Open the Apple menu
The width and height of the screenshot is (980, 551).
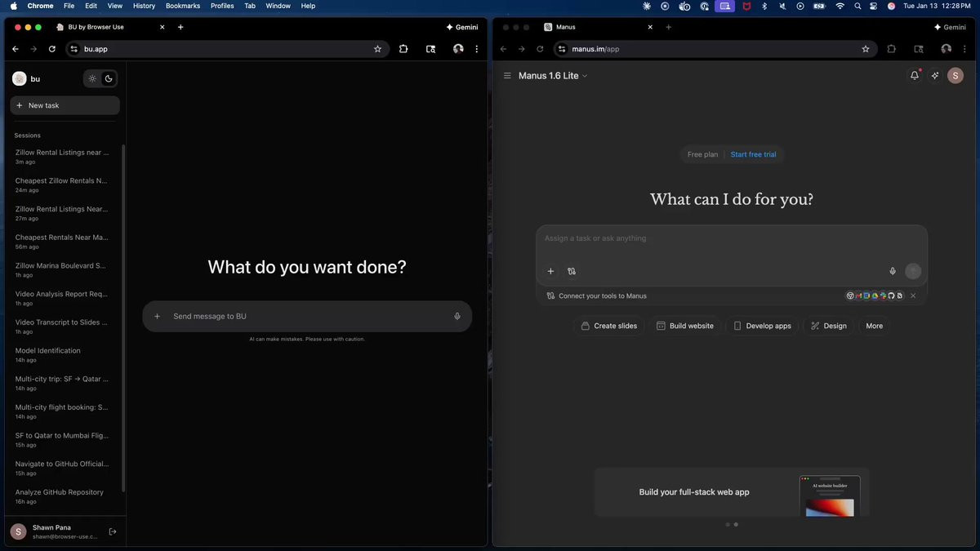[x=13, y=6]
